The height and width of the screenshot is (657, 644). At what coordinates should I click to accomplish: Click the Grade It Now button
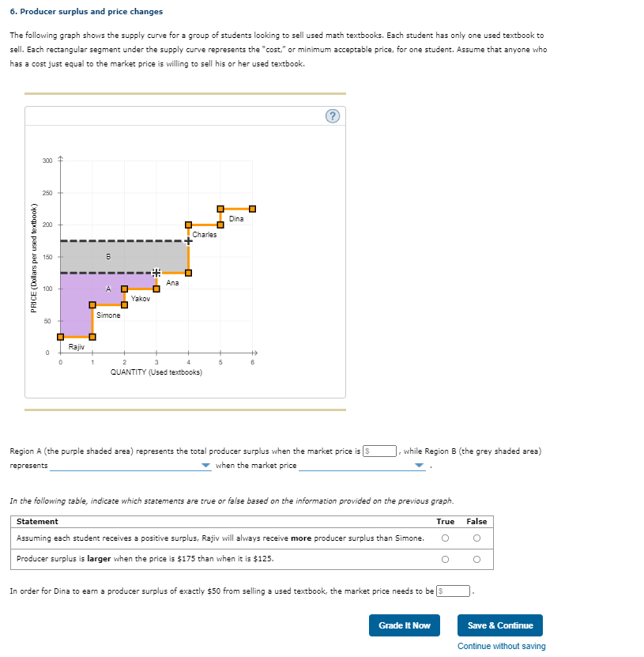point(405,625)
